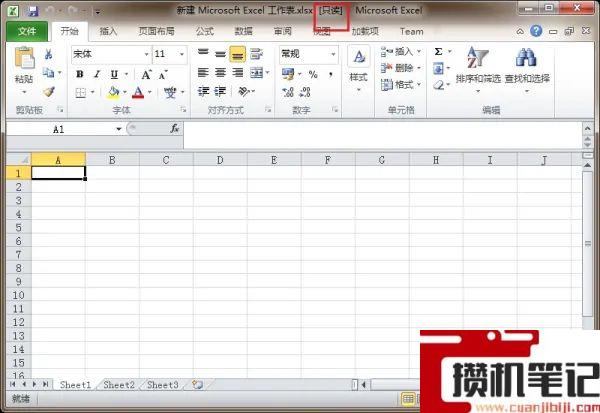Apply yellow fill color bucket
The image size is (600, 413).
point(114,92)
